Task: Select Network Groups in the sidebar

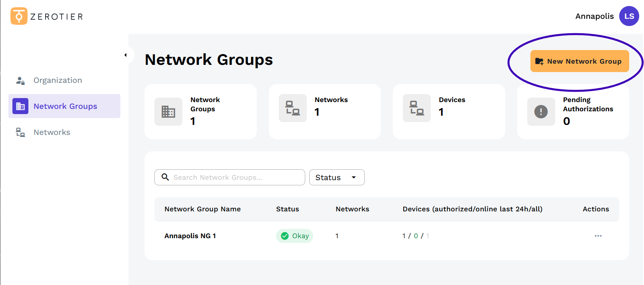Action: 64,106
